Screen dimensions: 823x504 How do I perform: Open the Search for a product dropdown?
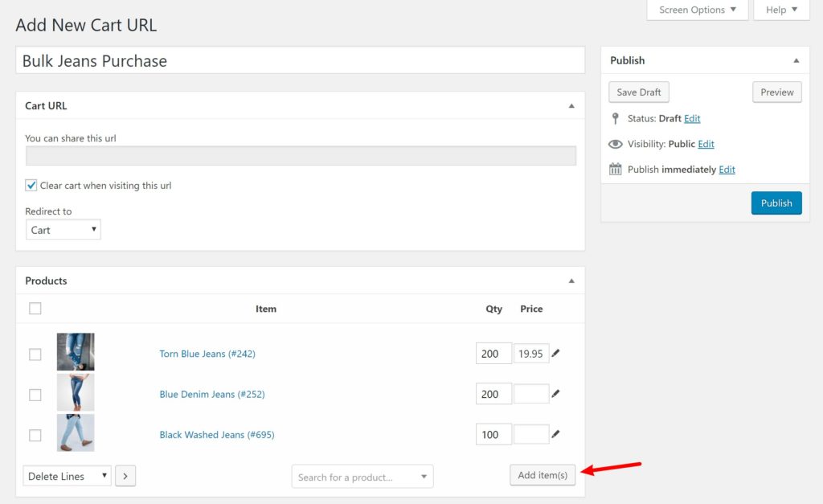tap(362, 476)
